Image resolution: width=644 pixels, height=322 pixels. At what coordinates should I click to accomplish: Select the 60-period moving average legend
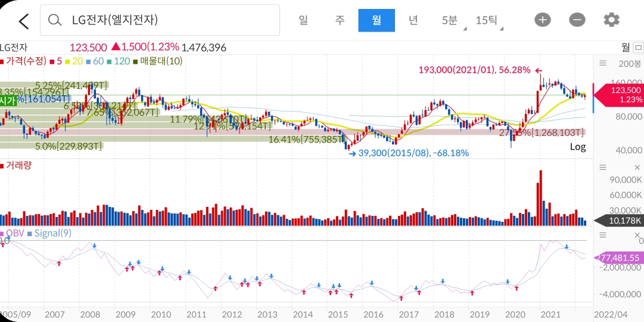pyautogui.click(x=95, y=61)
